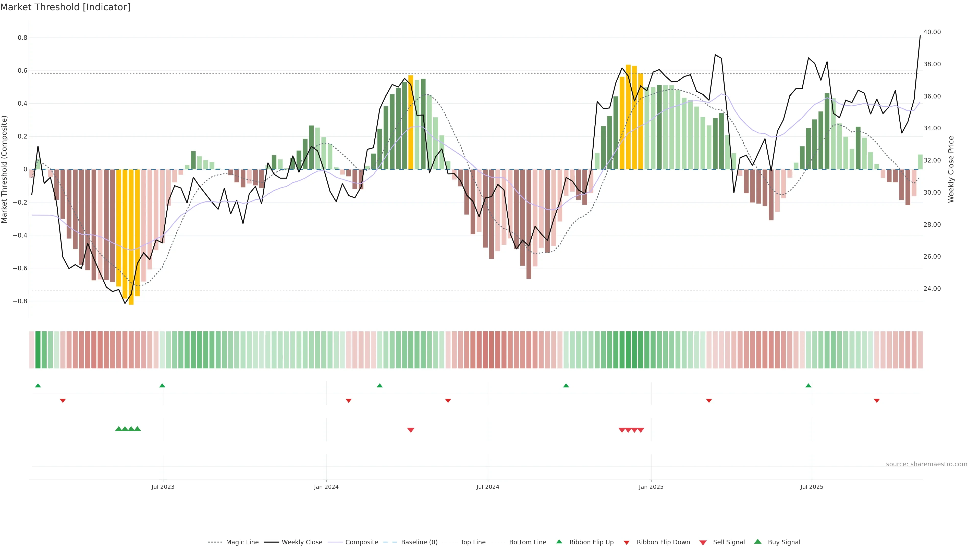
Task: Hide the Composite line via the legend
Action: click(x=361, y=542)
